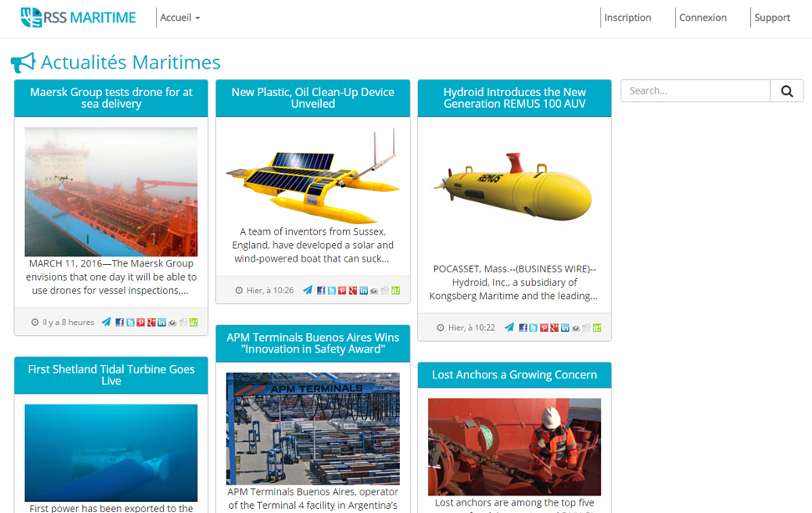Share Plastic Clean-Up article on LinkedIn

[x=364, y=291]
